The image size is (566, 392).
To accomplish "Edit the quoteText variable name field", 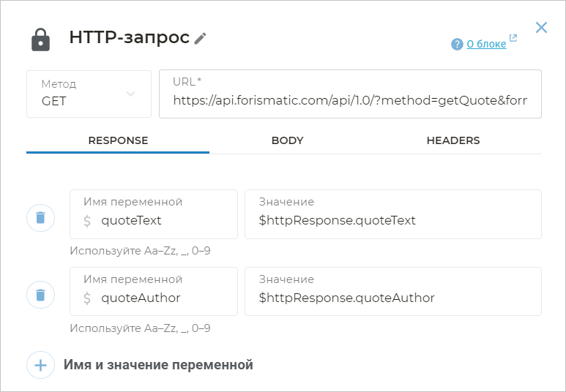I will click(163, 220).
